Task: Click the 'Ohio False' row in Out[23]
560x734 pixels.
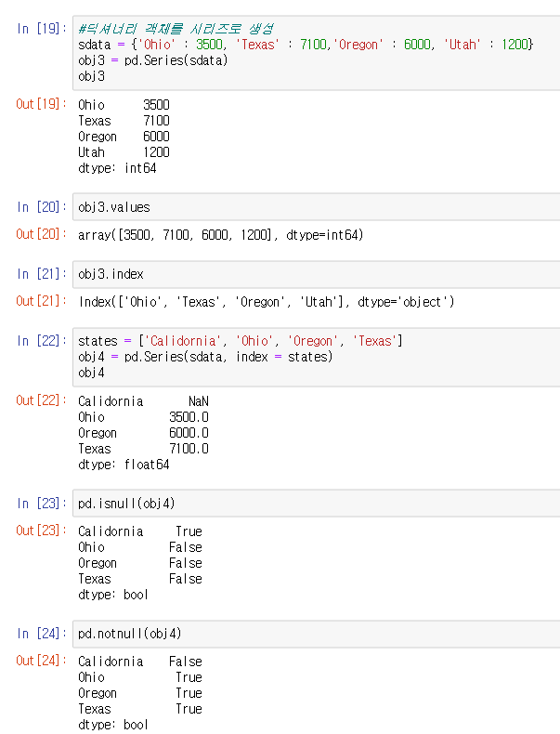Action: 140,547
